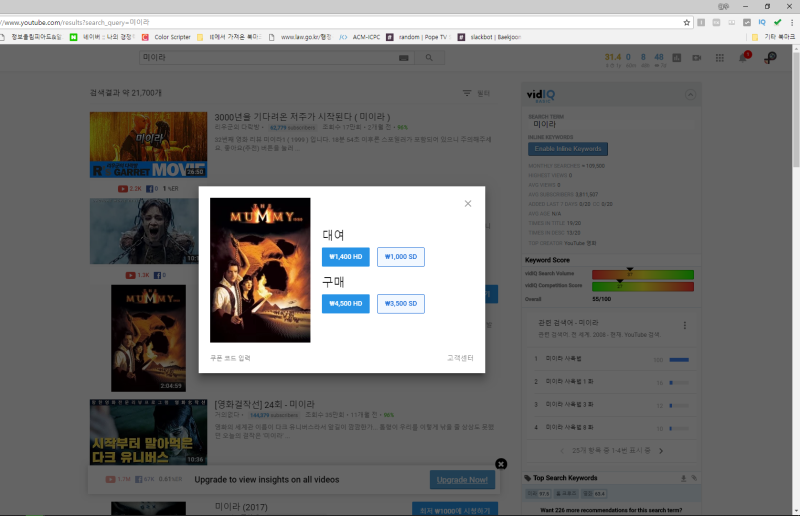Focus the YouTube search field
Screen dimensions: 800x516
point(269,58)
